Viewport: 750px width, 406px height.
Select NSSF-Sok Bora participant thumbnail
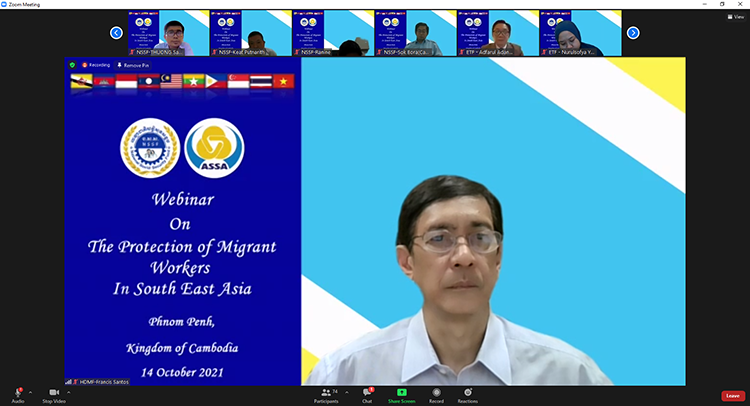pos(415,33)
